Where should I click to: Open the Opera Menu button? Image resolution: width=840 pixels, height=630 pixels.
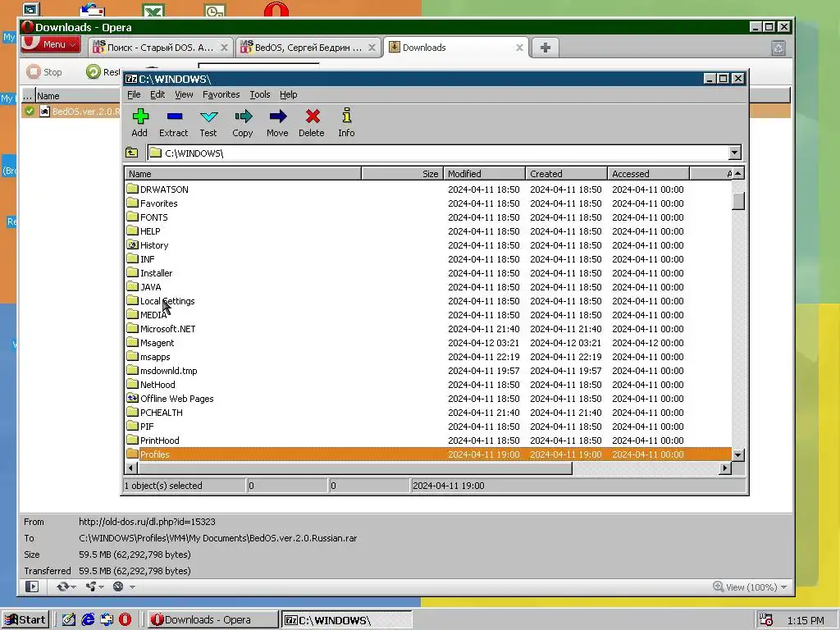(51, 44)
